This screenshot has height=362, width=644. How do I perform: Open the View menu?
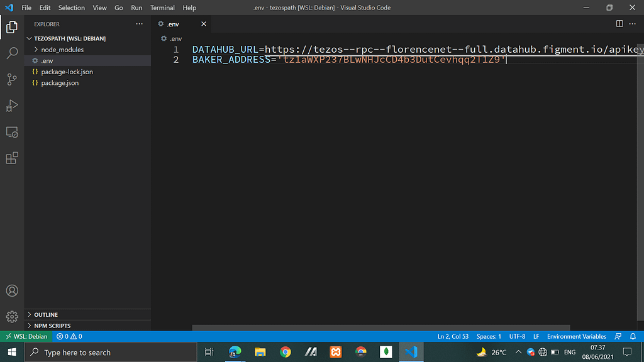click(x=99, y=8)
